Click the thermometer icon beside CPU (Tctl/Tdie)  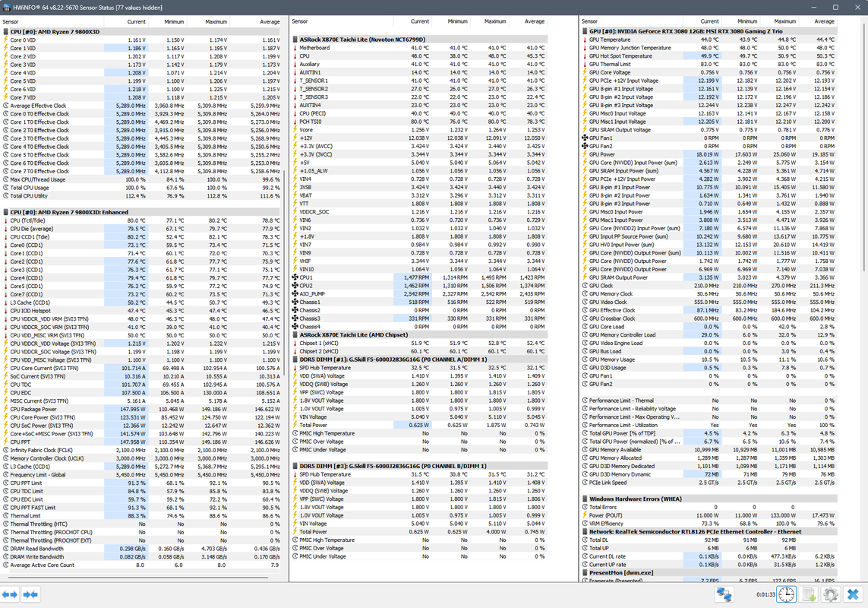point(6,220)
